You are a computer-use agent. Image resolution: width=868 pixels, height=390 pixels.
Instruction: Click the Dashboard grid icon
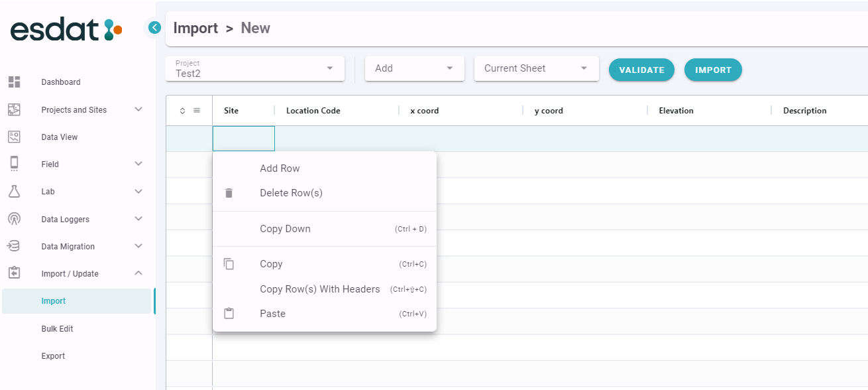click(x=14, y=82)
